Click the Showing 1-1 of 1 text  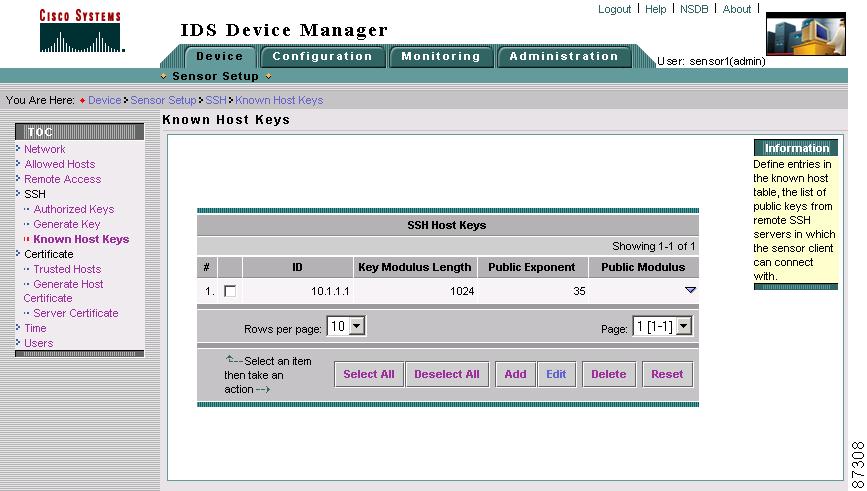pos(654,246)
